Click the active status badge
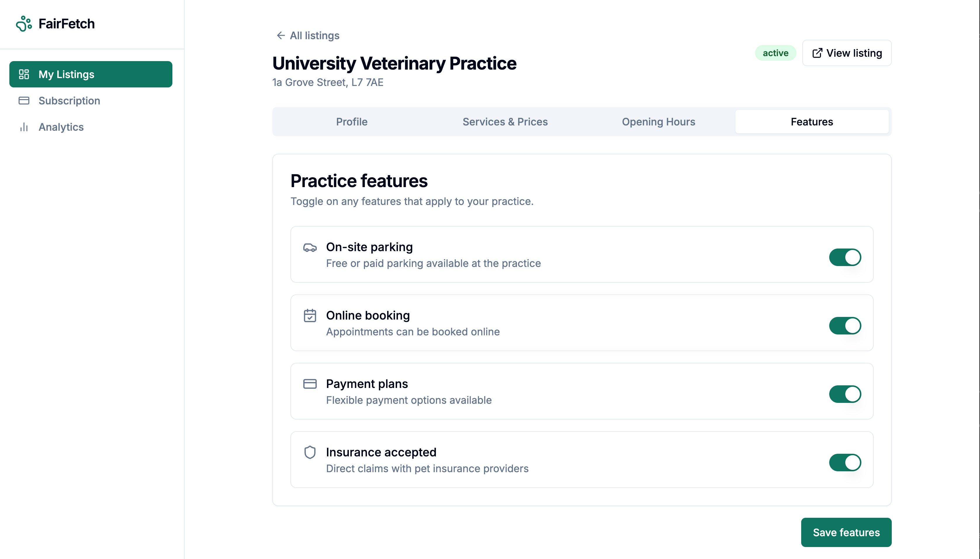This screenshot has width=980, height=559. click(775, 53)
